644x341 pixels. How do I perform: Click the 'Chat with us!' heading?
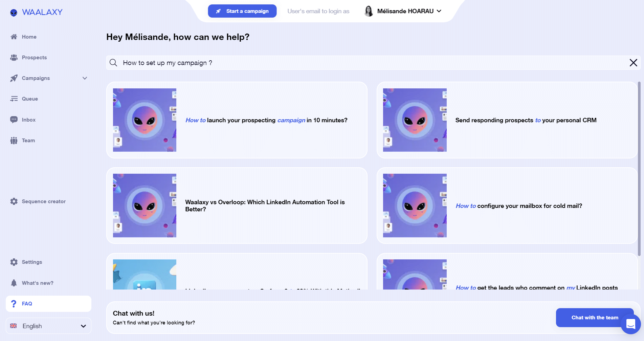click(134, 313)
